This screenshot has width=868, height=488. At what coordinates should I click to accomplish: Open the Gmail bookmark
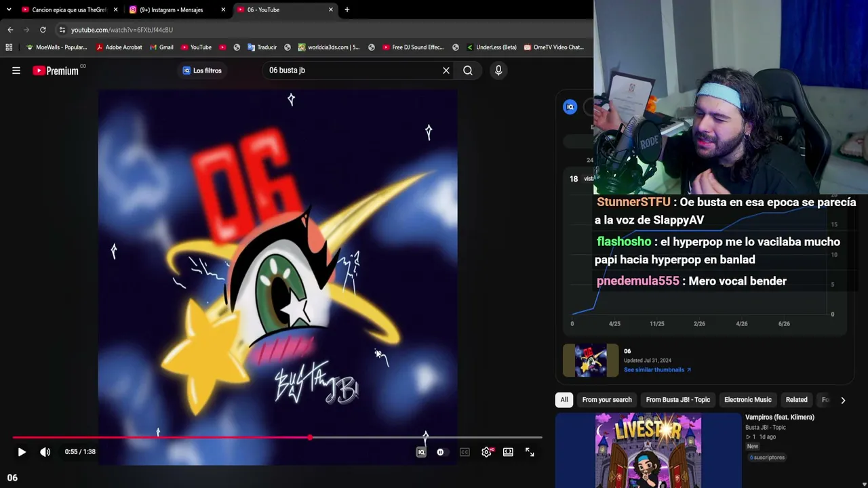[x=161, y=47]
